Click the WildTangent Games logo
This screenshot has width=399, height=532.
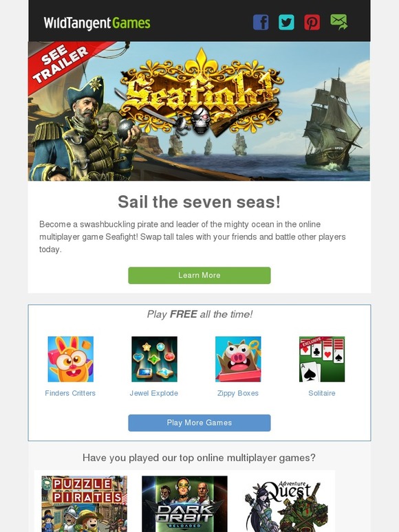pos(97,23)
